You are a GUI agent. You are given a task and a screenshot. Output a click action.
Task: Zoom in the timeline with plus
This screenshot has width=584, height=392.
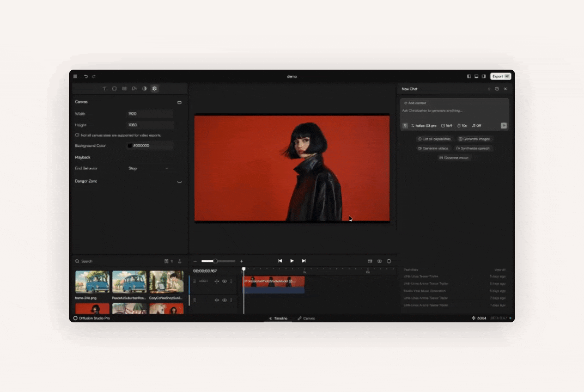[x=242, y=261]
